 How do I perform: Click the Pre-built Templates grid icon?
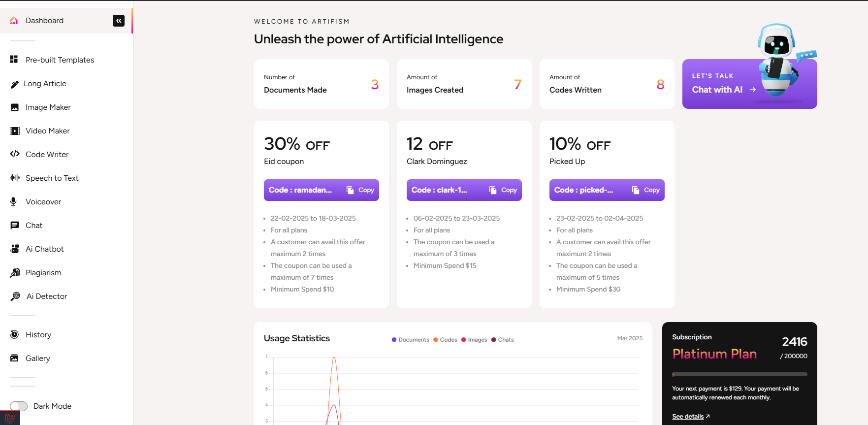14,60
